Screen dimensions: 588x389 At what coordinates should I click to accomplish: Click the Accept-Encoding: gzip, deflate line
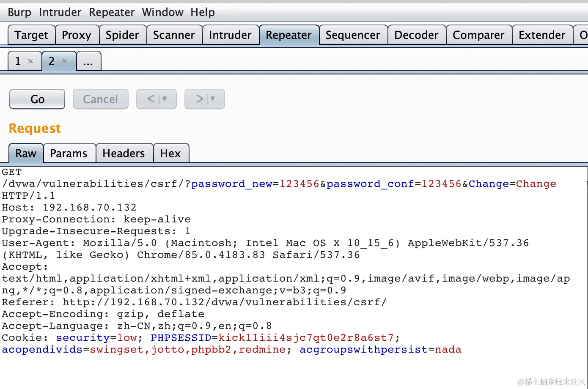point(103,314)
